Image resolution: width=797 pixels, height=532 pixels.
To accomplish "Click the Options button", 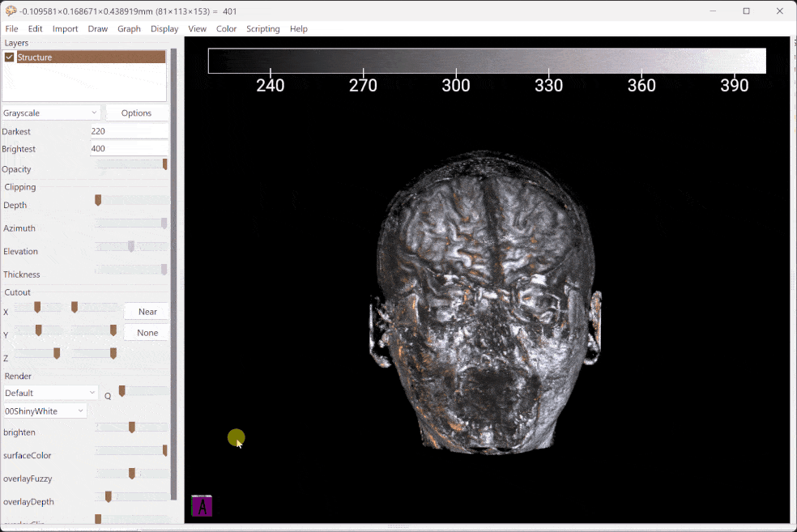I will tap(136, 113).
